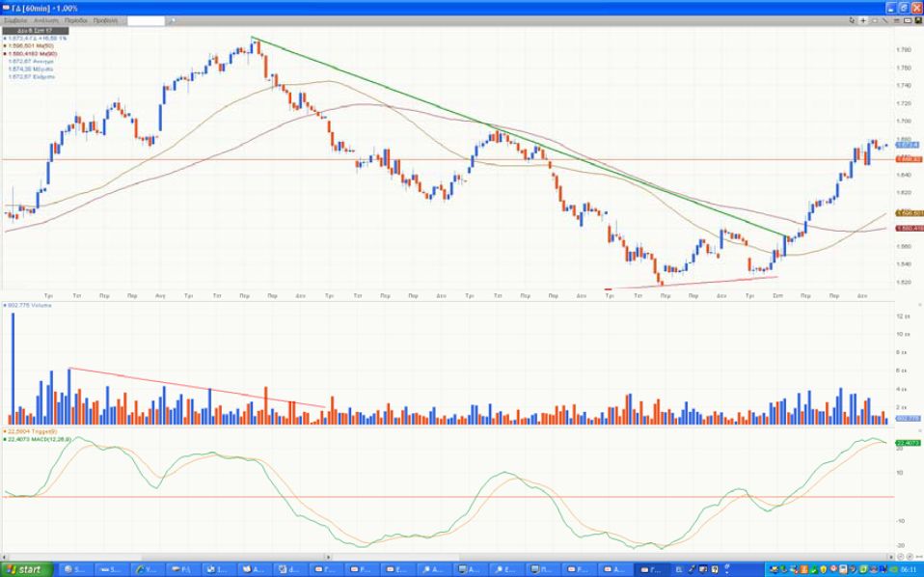This screenshot has height=577, width=924.
Task: Select the Trigger(9) indicator label
Action: [x=29, y=430]
